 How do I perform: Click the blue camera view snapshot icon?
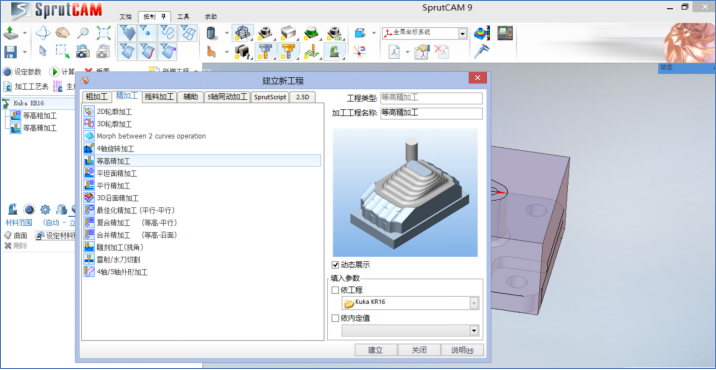83,51
